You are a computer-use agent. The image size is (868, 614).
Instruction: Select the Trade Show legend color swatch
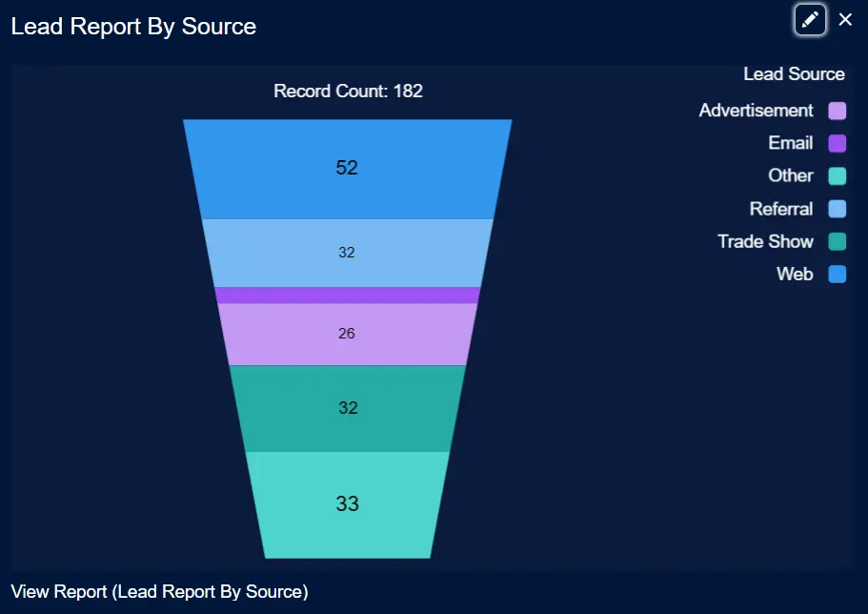pos(837,242)
